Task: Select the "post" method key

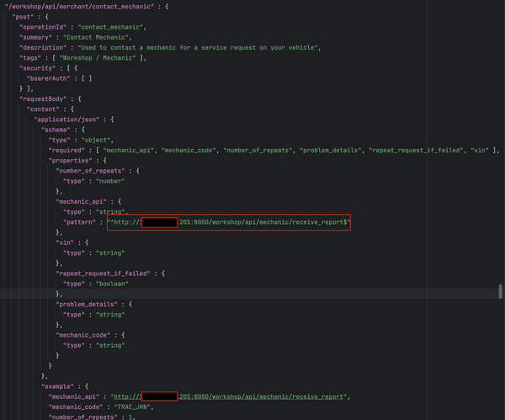Action: 23,17
